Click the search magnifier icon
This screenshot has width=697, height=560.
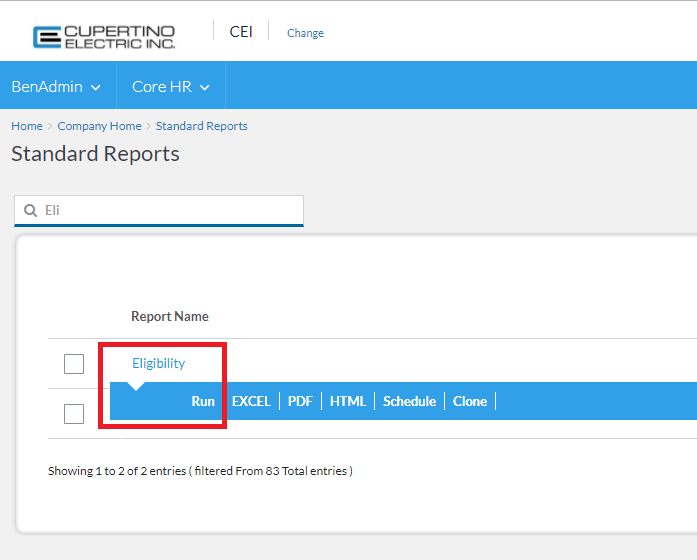click(x=31, y=211)
